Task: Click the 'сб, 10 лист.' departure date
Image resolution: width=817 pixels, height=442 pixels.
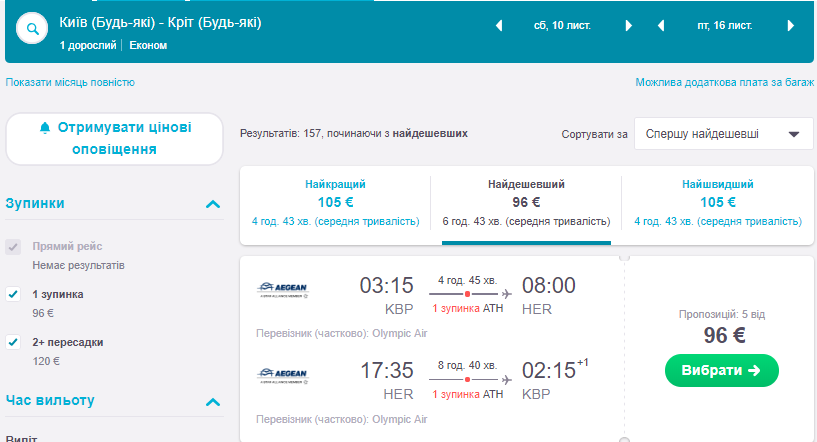Action: (563, 26)
